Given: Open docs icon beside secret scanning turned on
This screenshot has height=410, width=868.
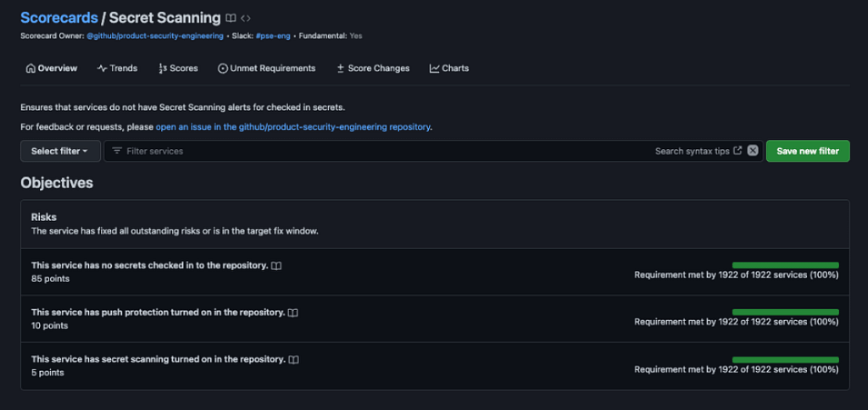Looking at the screenshot, I should [x=293, y=359].
